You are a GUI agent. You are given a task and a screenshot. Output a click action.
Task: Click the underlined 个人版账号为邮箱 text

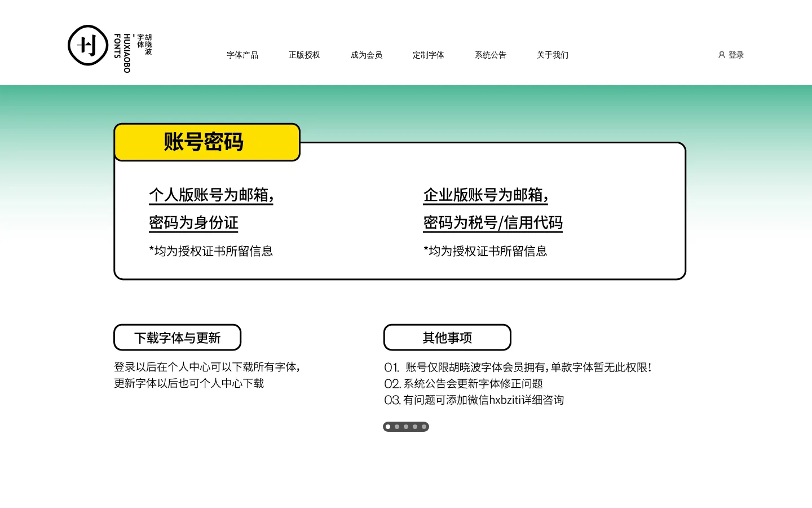coord(211,195)
